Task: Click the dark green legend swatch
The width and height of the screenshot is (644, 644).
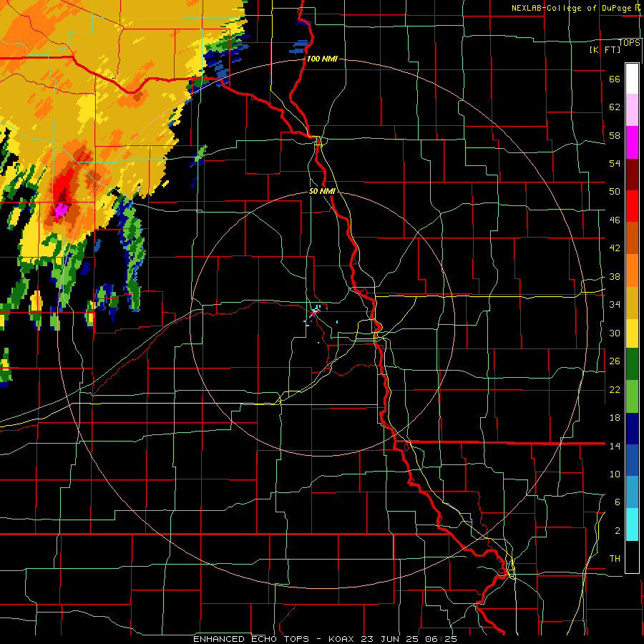Action: pyautogui.click(x=632, y=364)
